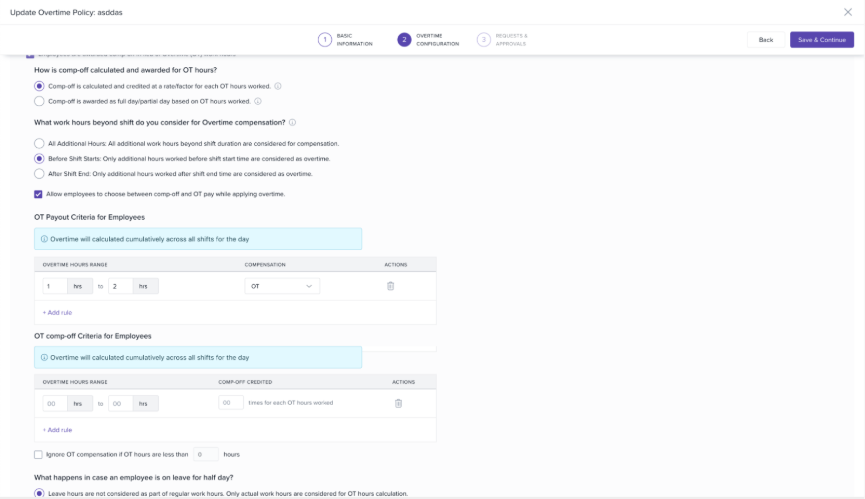The image size is (865, 499).
Task: Click step 1 circle icon for Basic Information
Action: pos(325,40)
